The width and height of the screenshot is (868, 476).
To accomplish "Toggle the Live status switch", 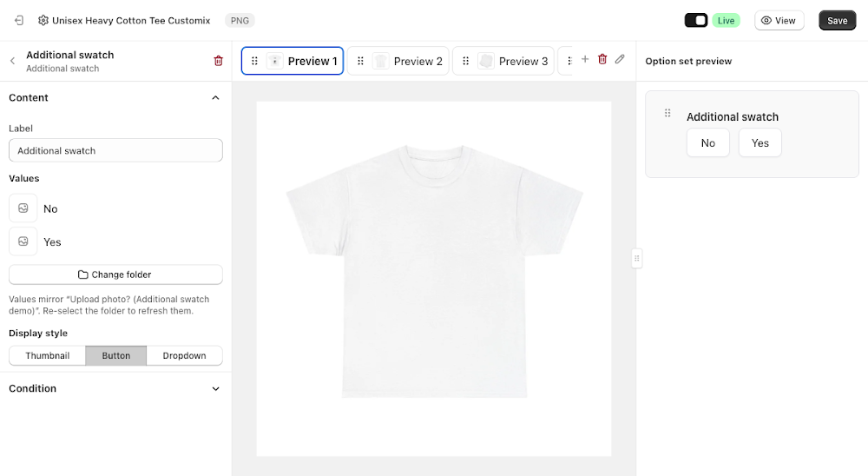I will click(x=696, y=21).
